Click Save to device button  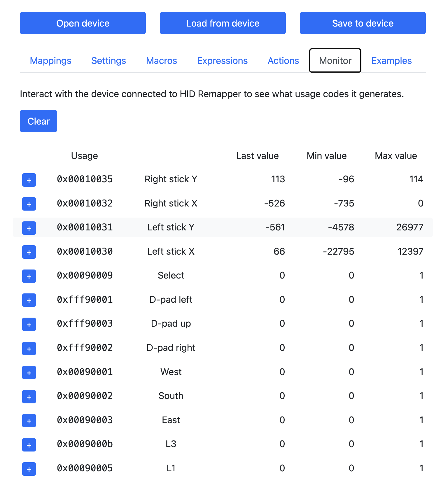pos(363,23)
